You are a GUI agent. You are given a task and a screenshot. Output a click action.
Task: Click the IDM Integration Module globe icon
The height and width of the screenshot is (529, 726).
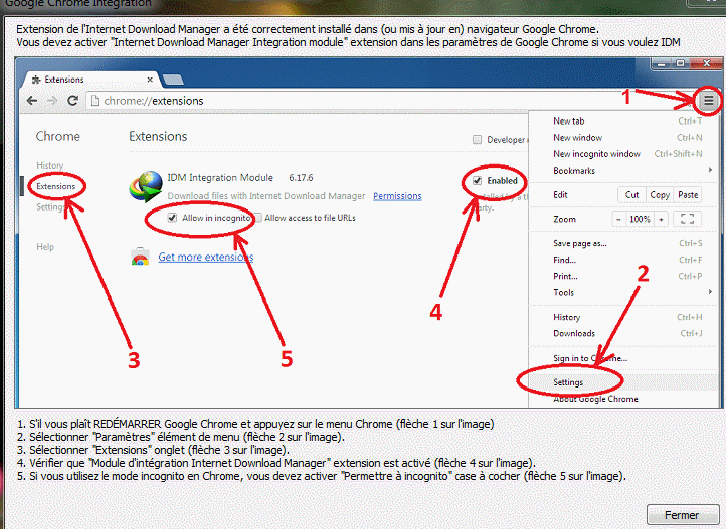(x=146, y=187)
